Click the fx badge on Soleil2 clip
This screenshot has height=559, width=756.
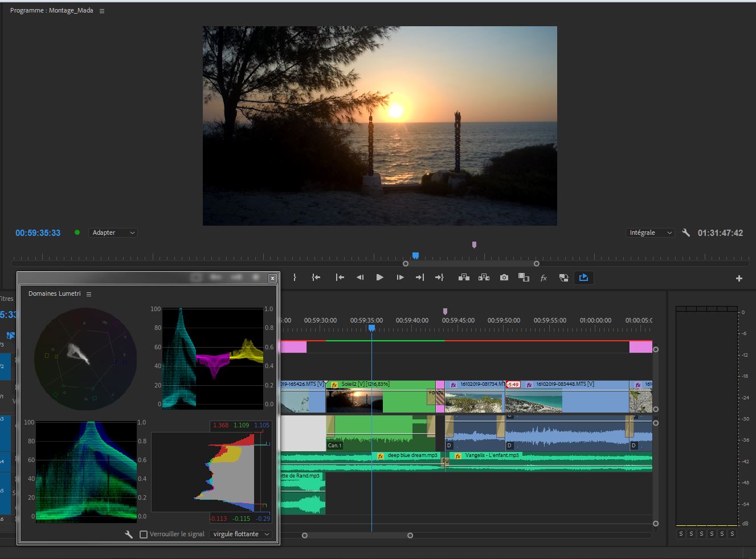[x=334, y=385]
